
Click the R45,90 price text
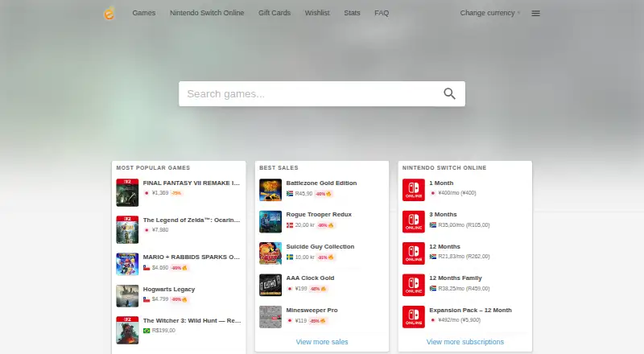tap(303, 193)
